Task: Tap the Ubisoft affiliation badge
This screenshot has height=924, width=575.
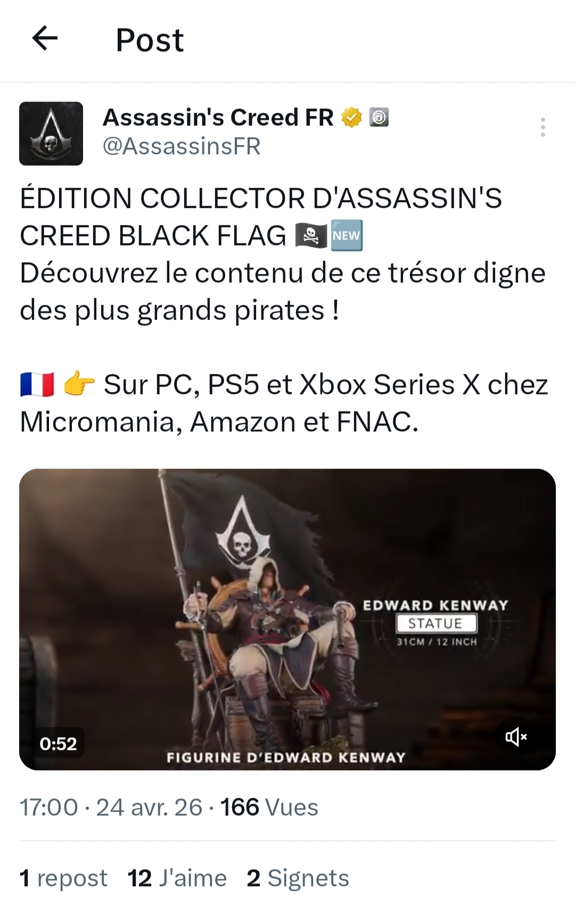Action: [379, 118]
